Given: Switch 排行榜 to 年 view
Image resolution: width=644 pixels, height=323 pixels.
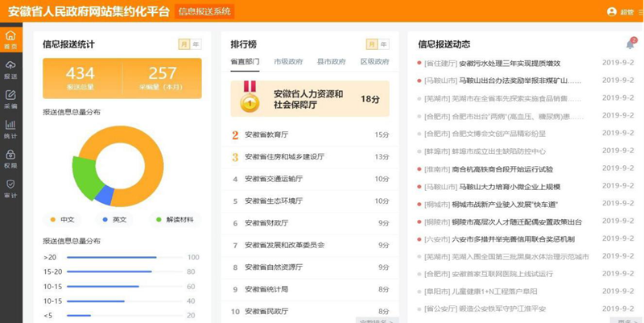Looking at the screenshot, I should tap(384, 44).
